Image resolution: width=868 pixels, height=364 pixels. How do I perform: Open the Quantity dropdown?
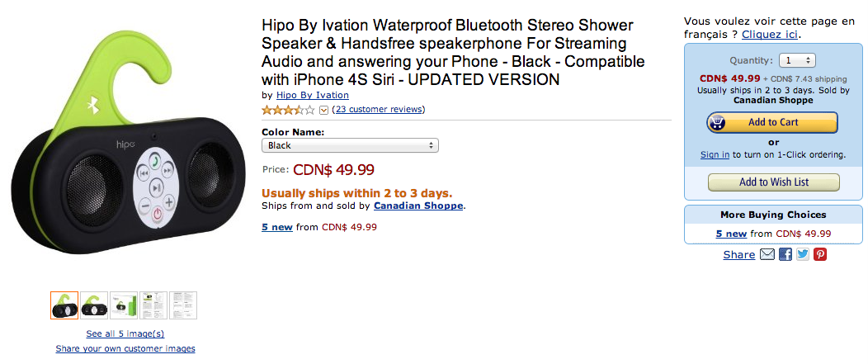click(796, 60)
